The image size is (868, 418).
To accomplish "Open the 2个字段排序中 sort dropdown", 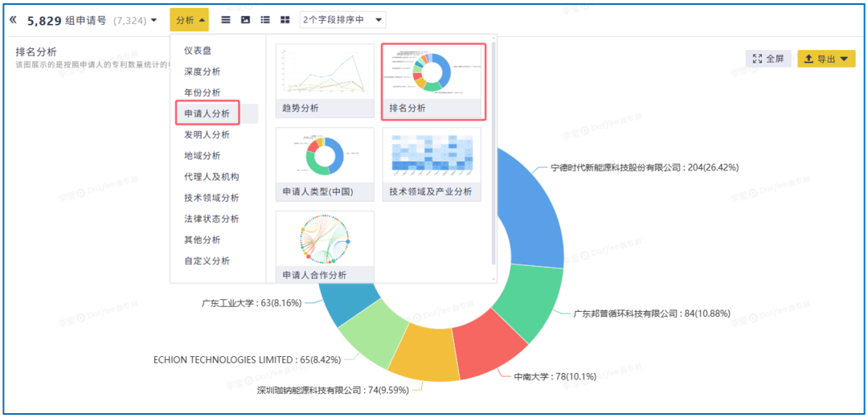I will [x=342, y=20].
